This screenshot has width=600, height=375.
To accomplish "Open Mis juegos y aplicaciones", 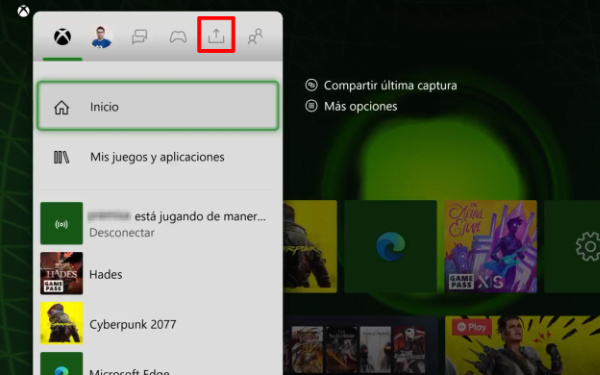I will pyautogui.click(x=158, y=157).
